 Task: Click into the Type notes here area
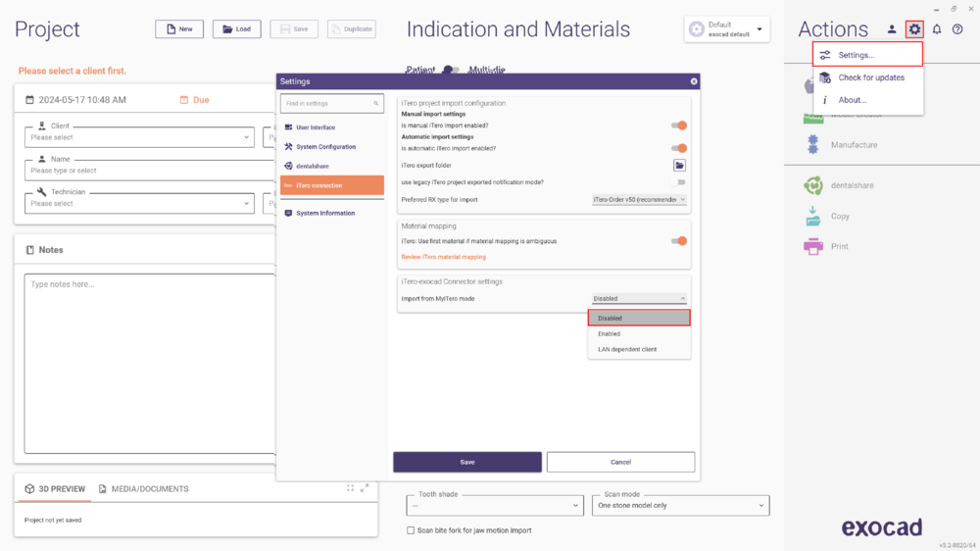(x=150, y=363)
